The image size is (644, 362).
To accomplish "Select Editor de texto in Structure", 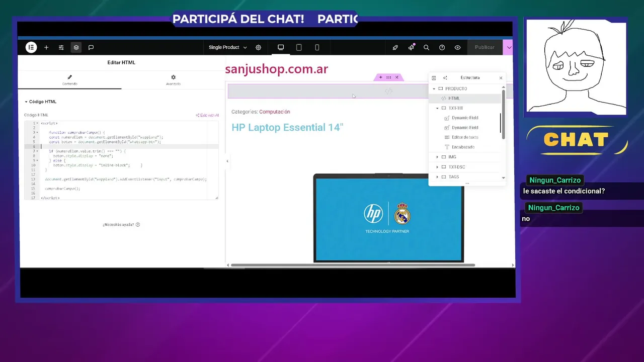I will pyautogui.click(x=465, y=137).
